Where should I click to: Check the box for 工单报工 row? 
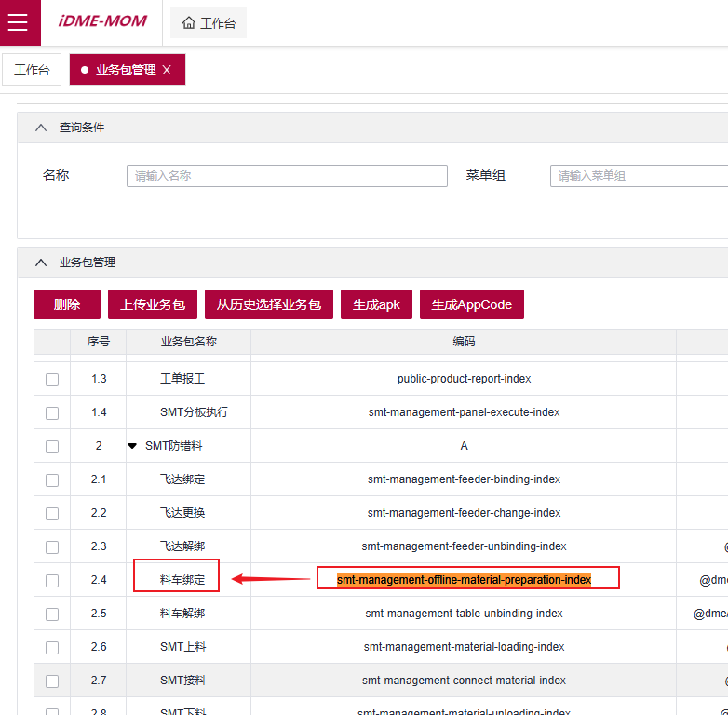pos(52,380)
